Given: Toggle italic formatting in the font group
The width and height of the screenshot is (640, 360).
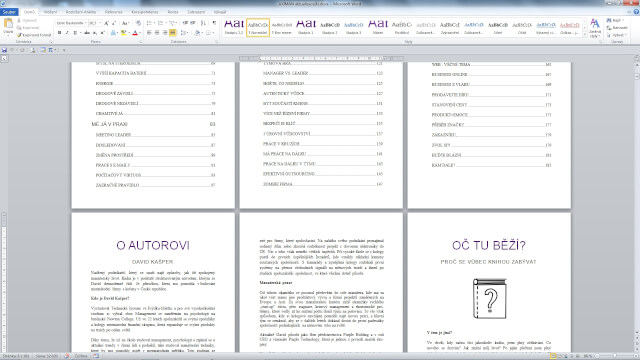Looking at the screenshot, I should (67, 33).
